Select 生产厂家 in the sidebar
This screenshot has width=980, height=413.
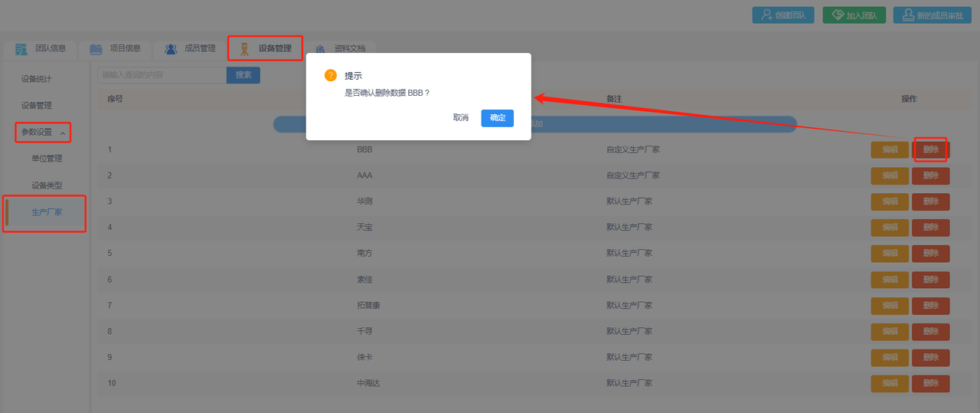click(47, 212)
